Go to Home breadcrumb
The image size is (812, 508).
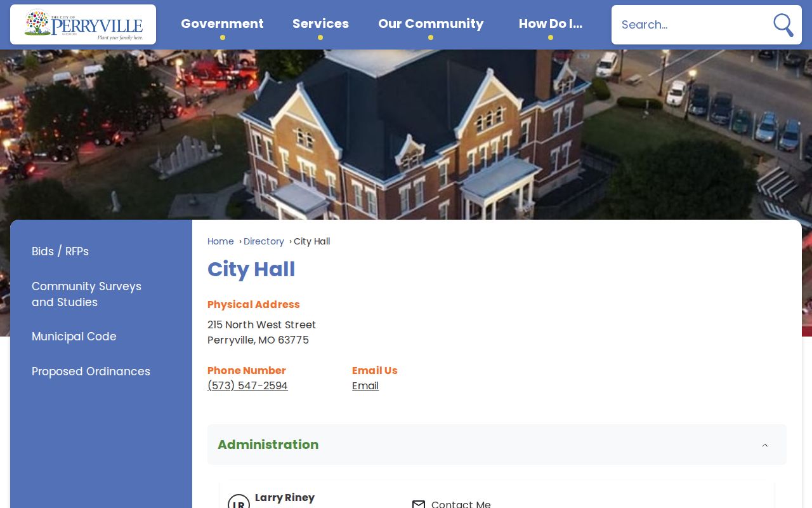pyautogui.click(x=220, y=241)
